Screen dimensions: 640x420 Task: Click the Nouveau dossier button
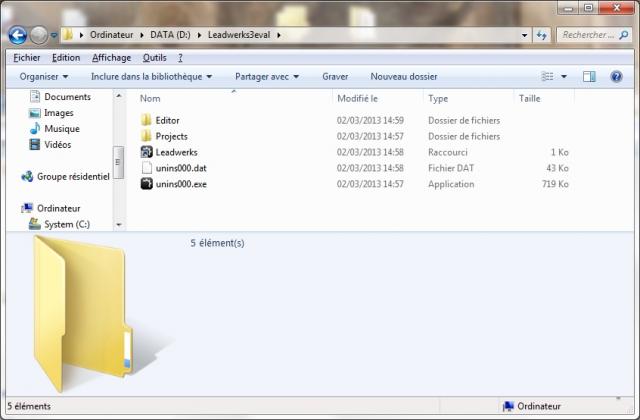pyautogui.click(x=403, y=76)
